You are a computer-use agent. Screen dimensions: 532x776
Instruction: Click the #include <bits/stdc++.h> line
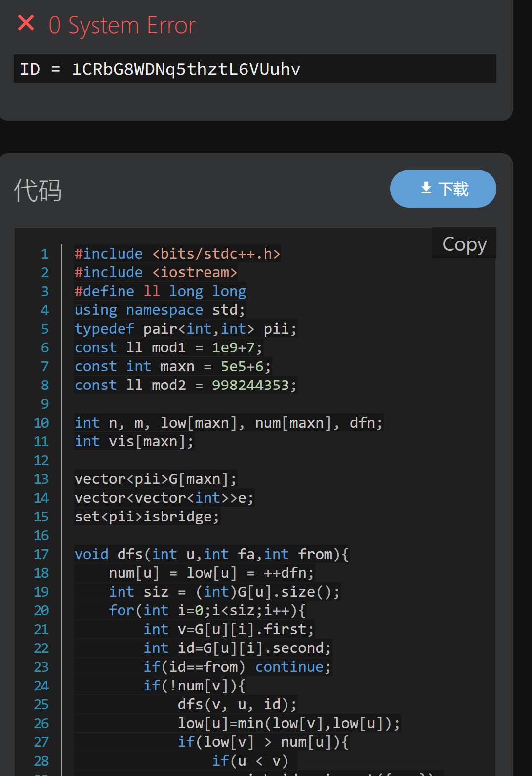[177, 254]
